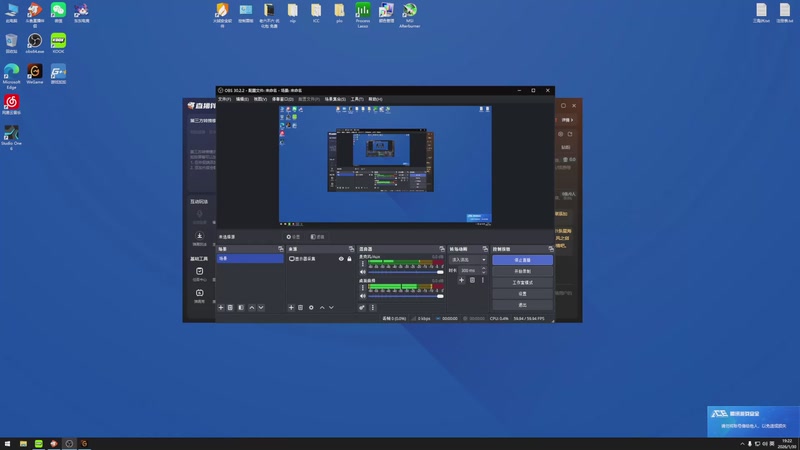Pop out the Controls dock panel

[x=551, y=249]
